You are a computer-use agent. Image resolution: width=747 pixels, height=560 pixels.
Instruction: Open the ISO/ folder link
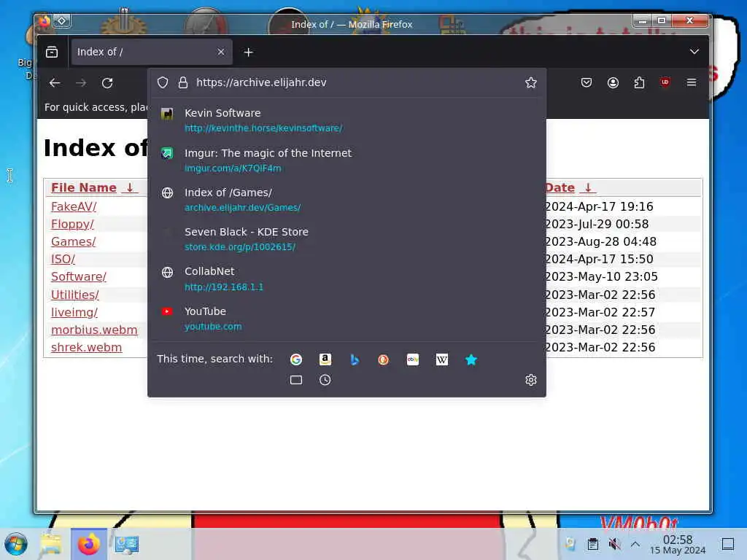click(x=63, y=259)
